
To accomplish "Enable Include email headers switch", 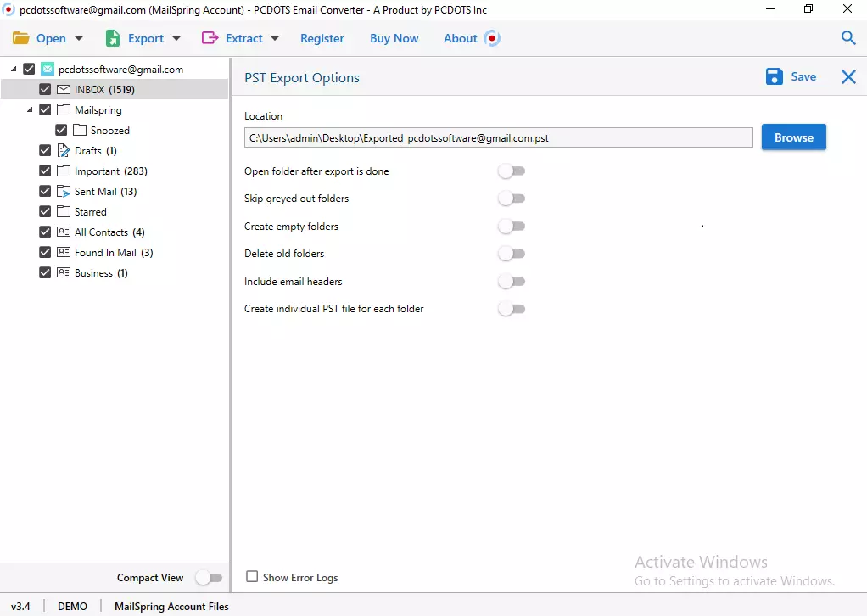I will click(512, 282).
